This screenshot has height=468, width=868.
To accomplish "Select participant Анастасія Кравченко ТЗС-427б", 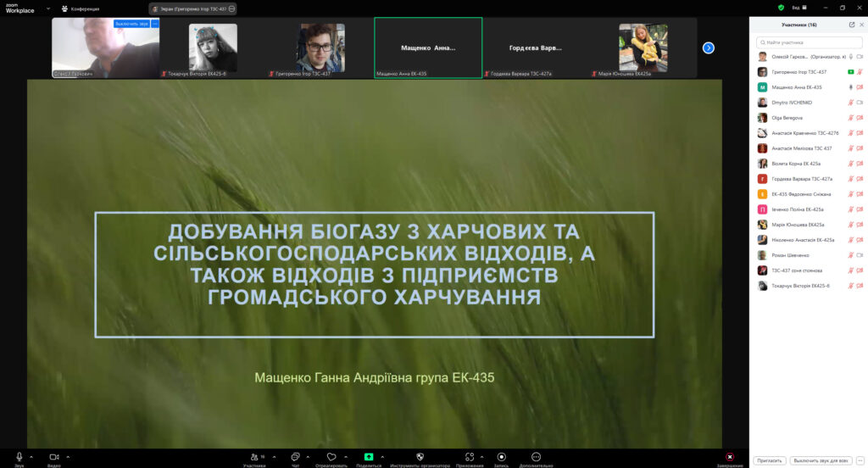I will tap(809, 133).
